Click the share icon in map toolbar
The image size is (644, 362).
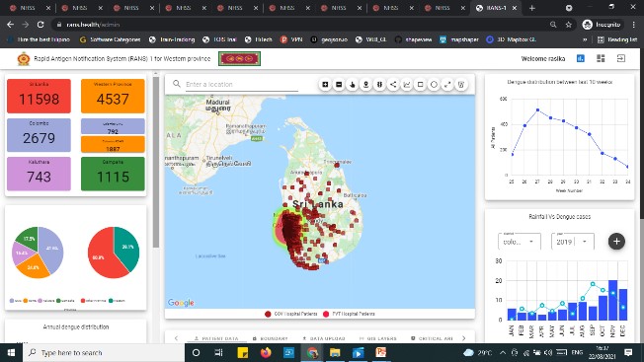click(x=393, y=85)
